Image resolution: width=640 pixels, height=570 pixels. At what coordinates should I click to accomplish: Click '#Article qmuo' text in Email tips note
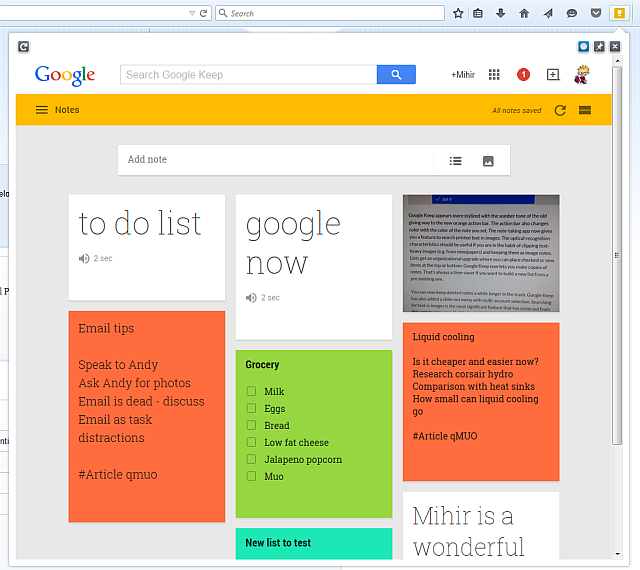pos(118,474)
